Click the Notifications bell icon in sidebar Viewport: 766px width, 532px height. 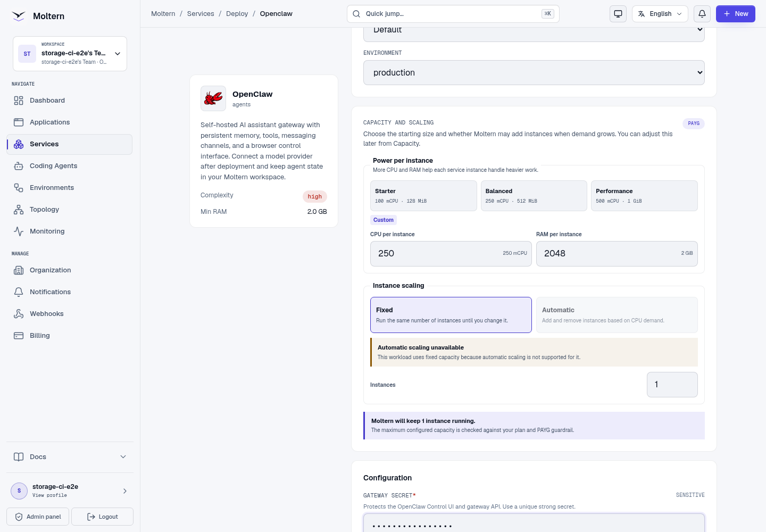pyautogui.click(x=19, y=292)
